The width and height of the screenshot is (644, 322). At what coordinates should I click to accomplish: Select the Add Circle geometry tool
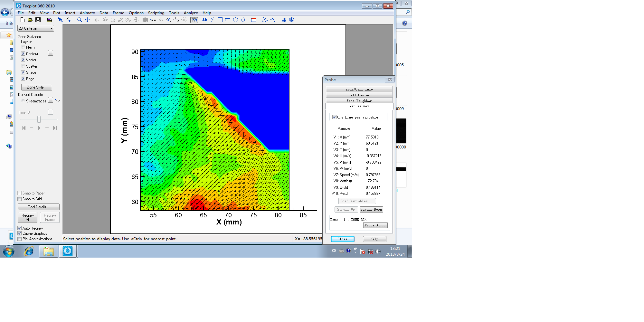pos(235,20)
